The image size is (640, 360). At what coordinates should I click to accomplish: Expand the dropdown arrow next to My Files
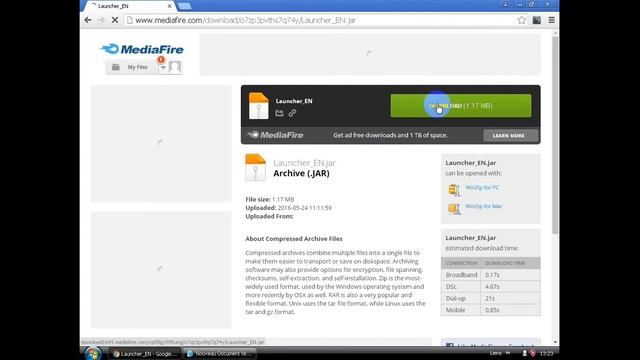point(163,67)
